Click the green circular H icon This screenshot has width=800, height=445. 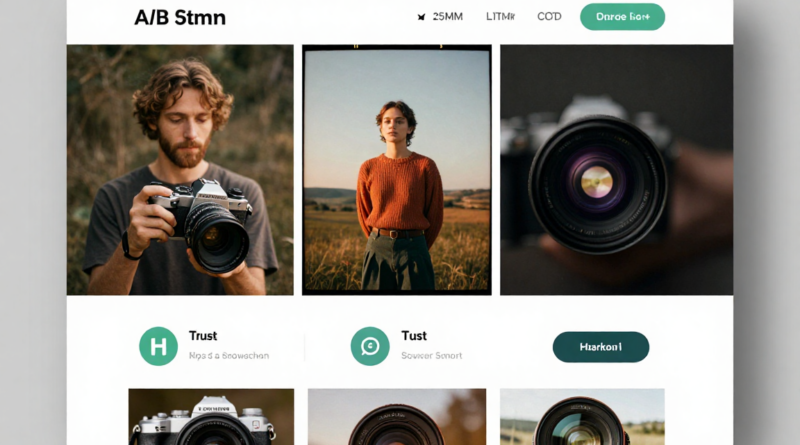[158, 346]
